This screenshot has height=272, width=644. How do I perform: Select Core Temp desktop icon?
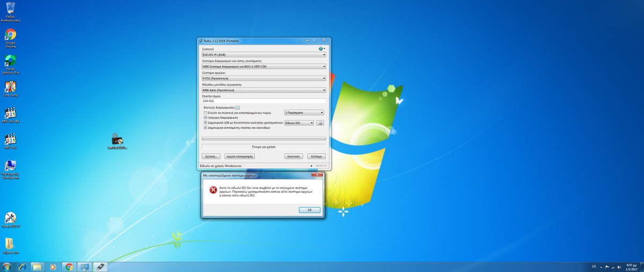[10, 89]
